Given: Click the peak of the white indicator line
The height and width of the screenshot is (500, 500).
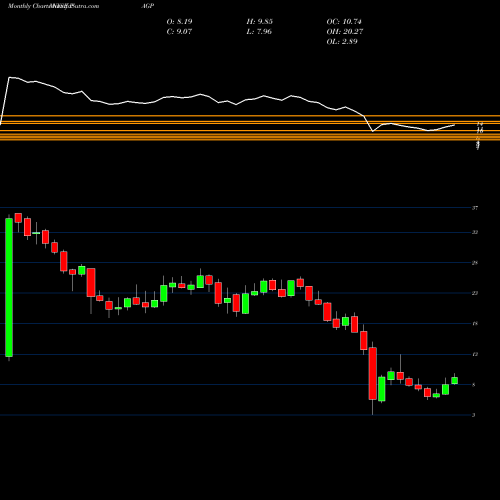Looking at the screenshot, I should click(9, 77).
